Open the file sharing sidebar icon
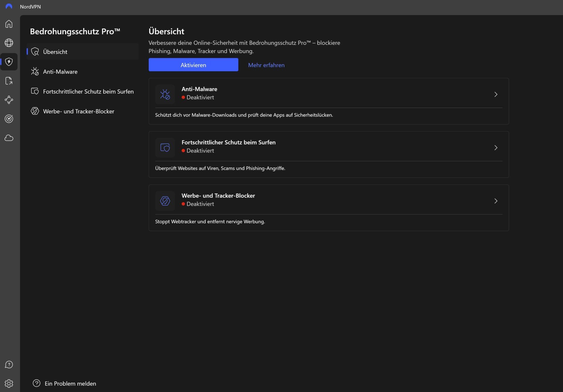563x392 pixels. [9, 81]
